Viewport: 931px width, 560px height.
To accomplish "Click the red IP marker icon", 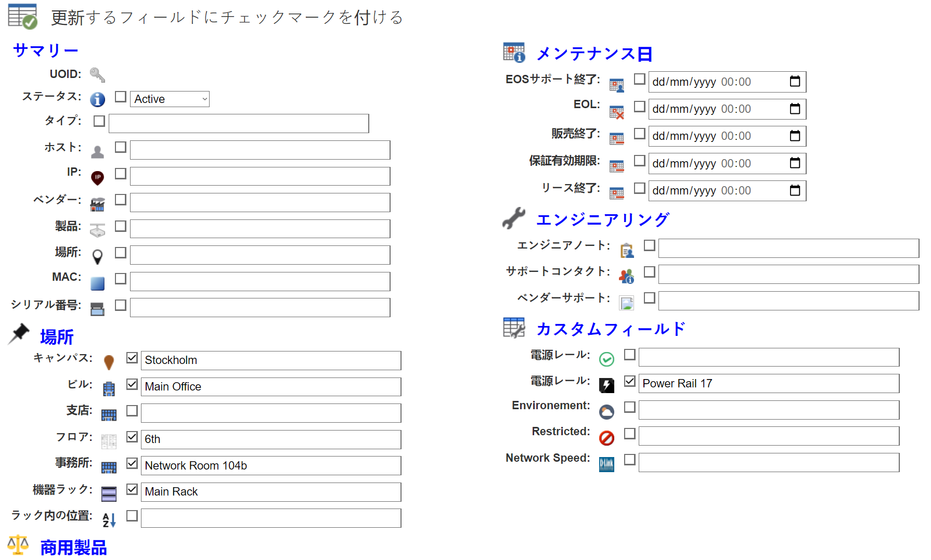I will click(x=97, y=178).
